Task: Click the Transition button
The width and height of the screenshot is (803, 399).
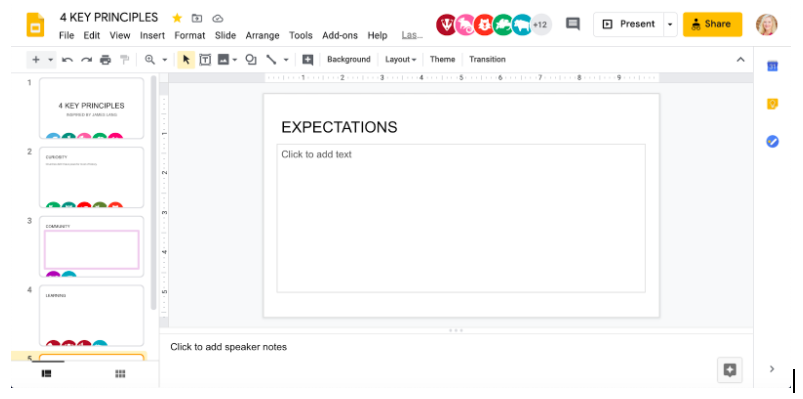Action: coord(488,59)
